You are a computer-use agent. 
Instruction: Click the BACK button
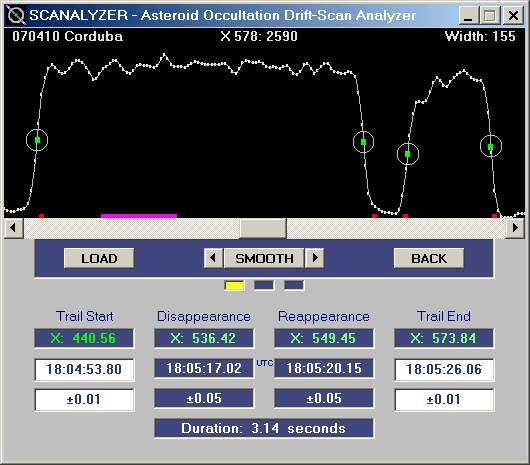click(x=429, y=258)
